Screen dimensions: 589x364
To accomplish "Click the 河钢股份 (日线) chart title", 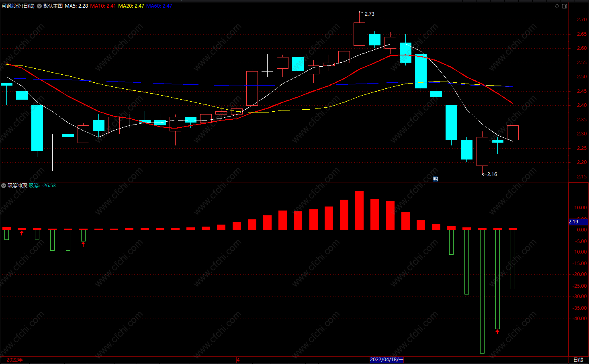I will 18,6.
